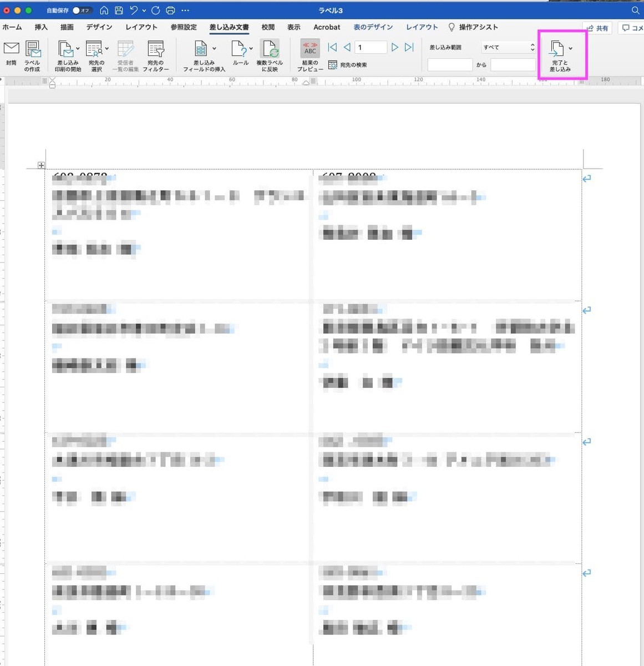Open the ホーム tab
This screenshot has height=666, width=644.
pos(12,27)
